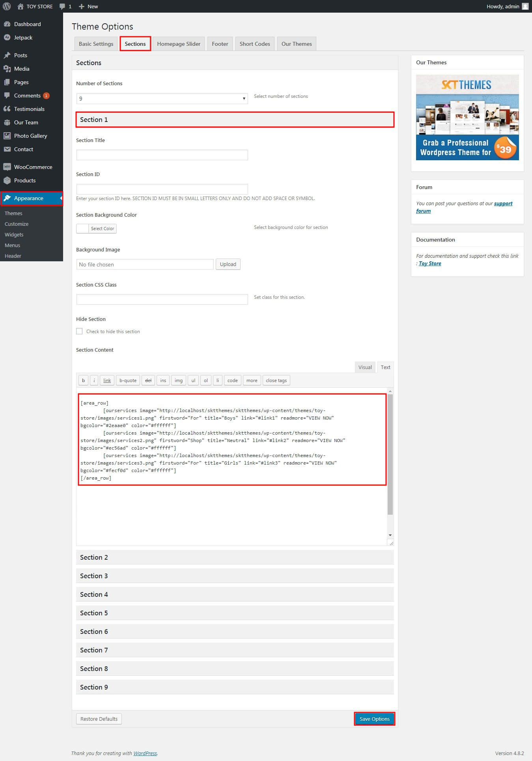This screenshot has width=532, height=761.
Task: Click the Photo Gallery image icon
Action: [7, 136]
